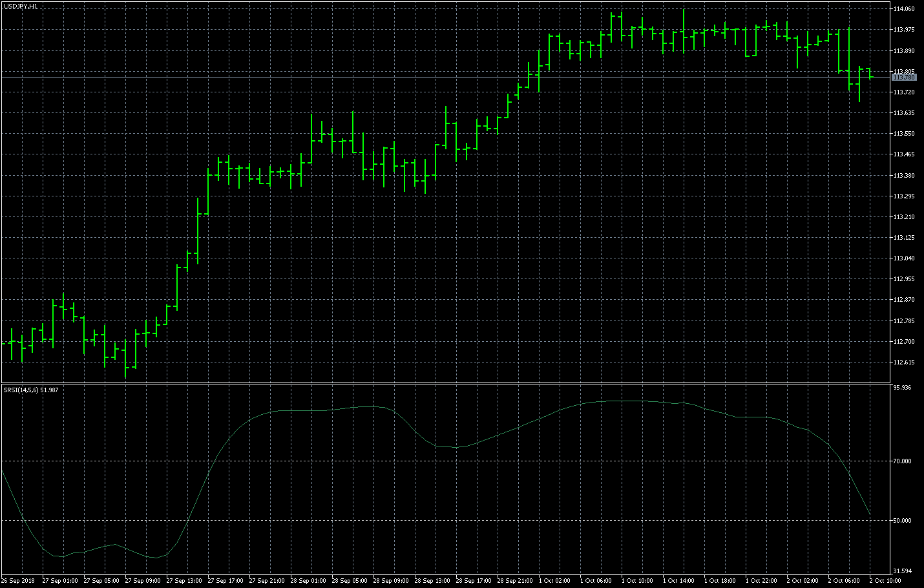
Task: Click the 113.210 price scale label
Action: 904,217
